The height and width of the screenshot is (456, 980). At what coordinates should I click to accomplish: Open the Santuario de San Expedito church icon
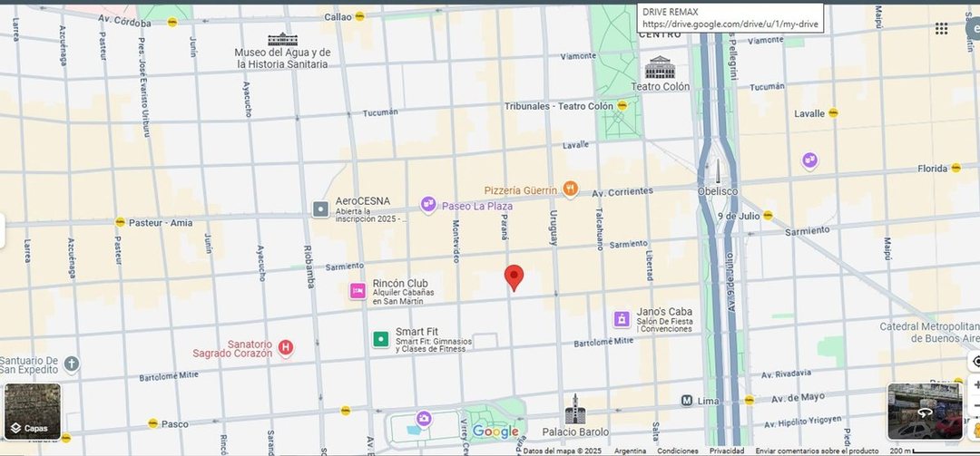tap(72, 364)
